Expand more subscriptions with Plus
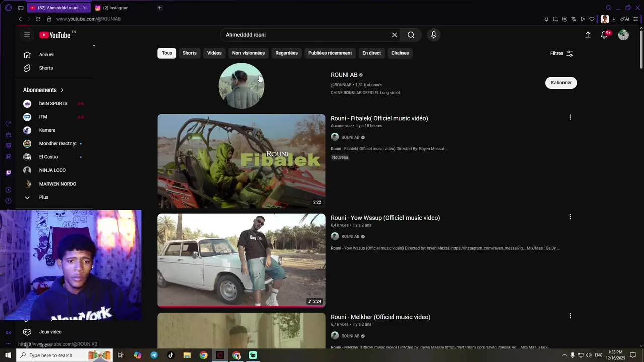Screen dimensions: 644x362 point(44,197)
